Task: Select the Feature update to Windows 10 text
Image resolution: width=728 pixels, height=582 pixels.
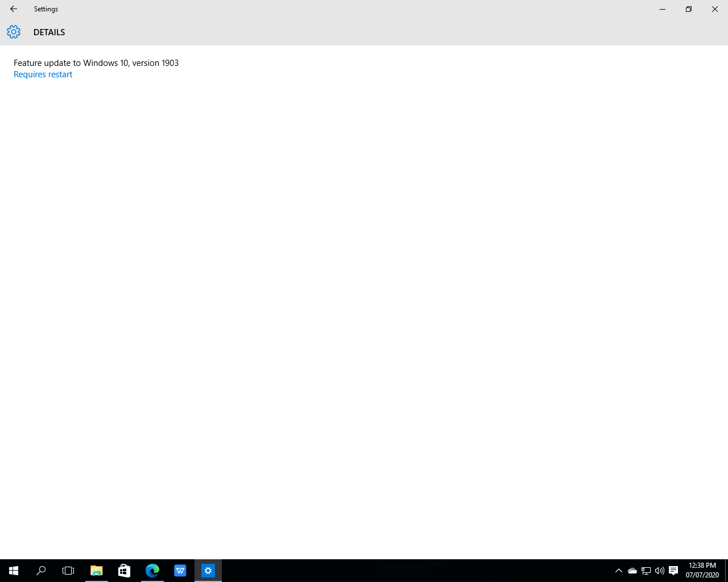Action: (x=96, y=63)
